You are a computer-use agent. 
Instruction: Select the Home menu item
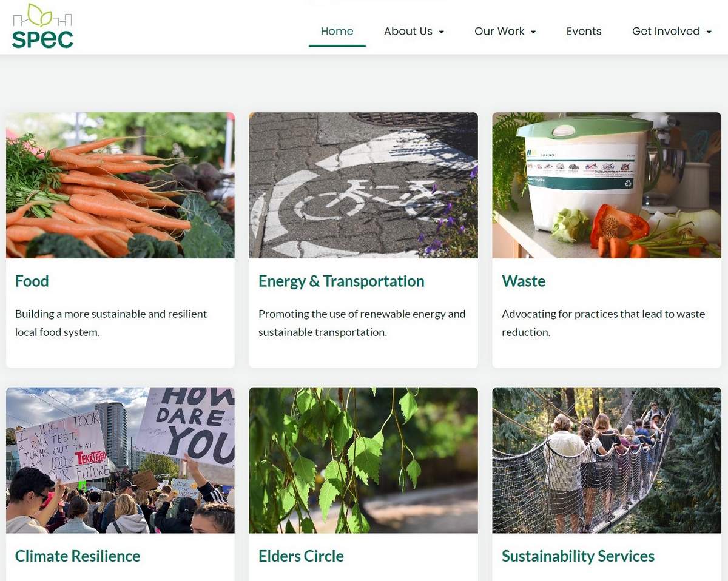tap(337, 31)
